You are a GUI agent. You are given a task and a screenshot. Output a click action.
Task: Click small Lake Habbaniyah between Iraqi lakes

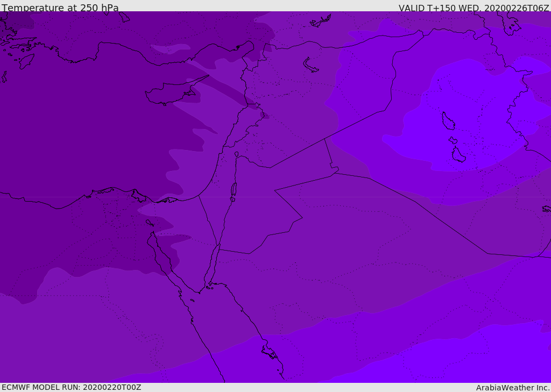coord(453,140)
